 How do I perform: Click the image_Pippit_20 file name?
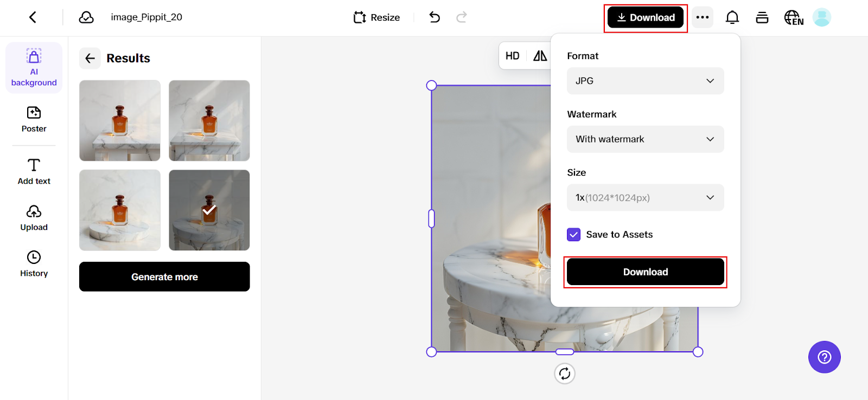click(x=146, y=17)
